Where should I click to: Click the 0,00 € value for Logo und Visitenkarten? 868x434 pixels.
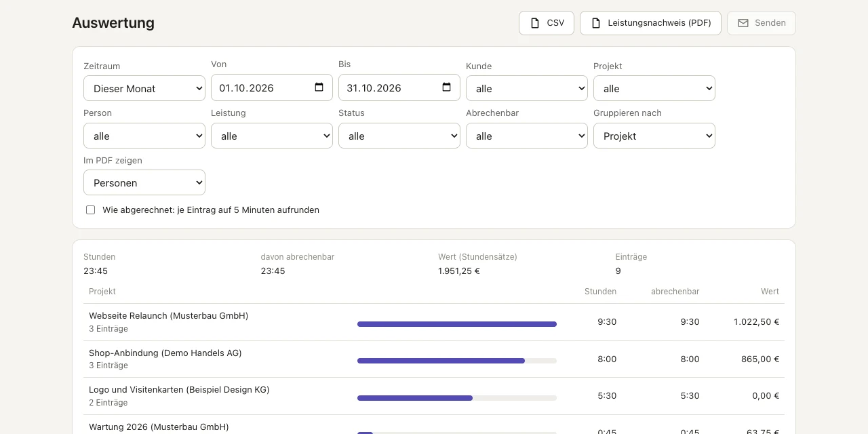coord(766,396)
